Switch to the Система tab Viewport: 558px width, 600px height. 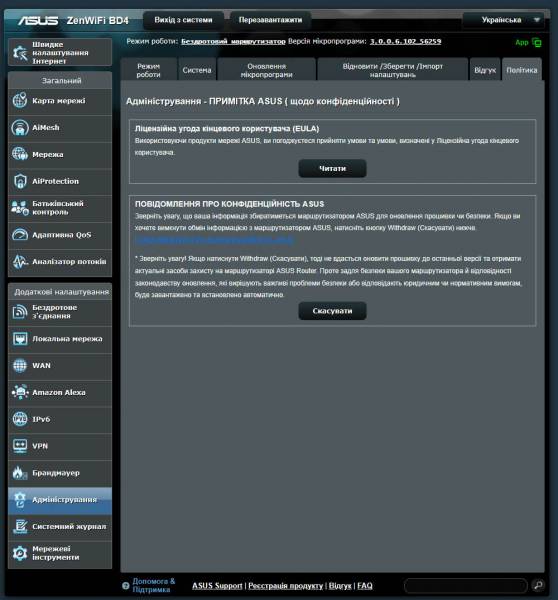(197, 70)
